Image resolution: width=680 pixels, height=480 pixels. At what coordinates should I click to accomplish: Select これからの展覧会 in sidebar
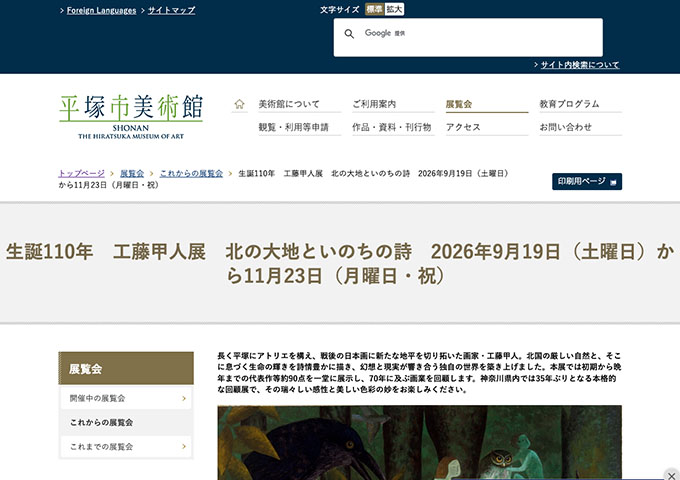[x=126, y=422]
